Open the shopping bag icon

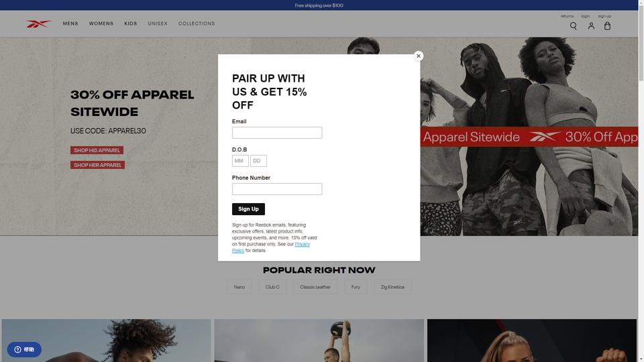coord(607,26)
